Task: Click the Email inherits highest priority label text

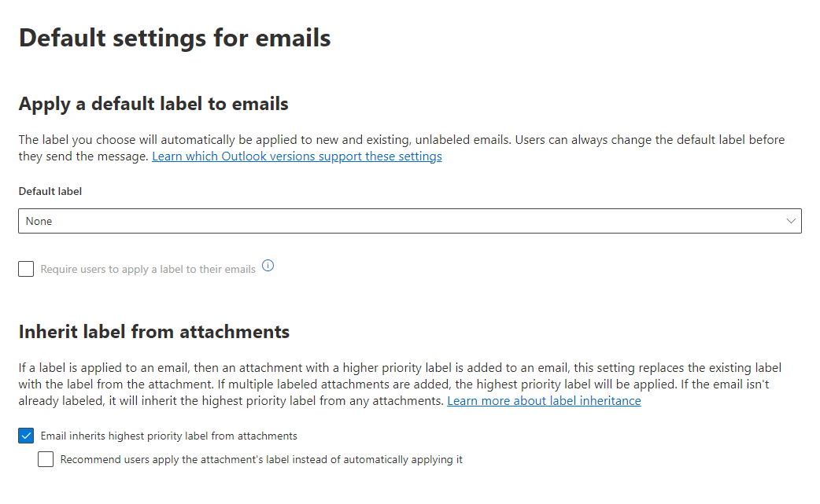Action: 169,436
